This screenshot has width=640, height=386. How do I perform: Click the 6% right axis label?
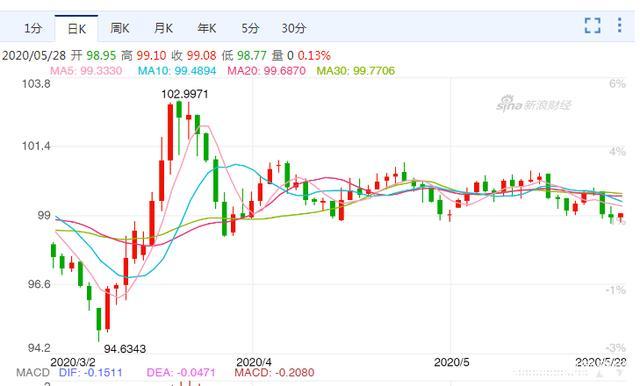point(617,84)
